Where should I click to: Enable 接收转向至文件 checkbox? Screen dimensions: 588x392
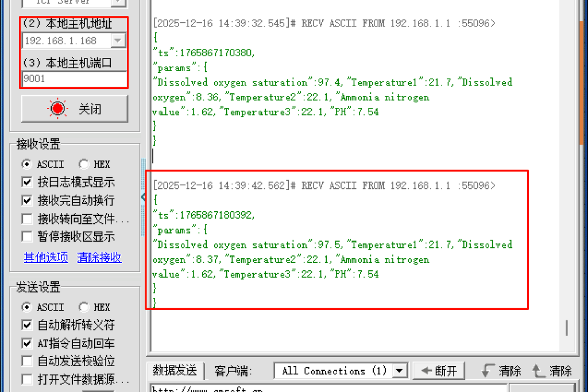click(x=27, y=219)
